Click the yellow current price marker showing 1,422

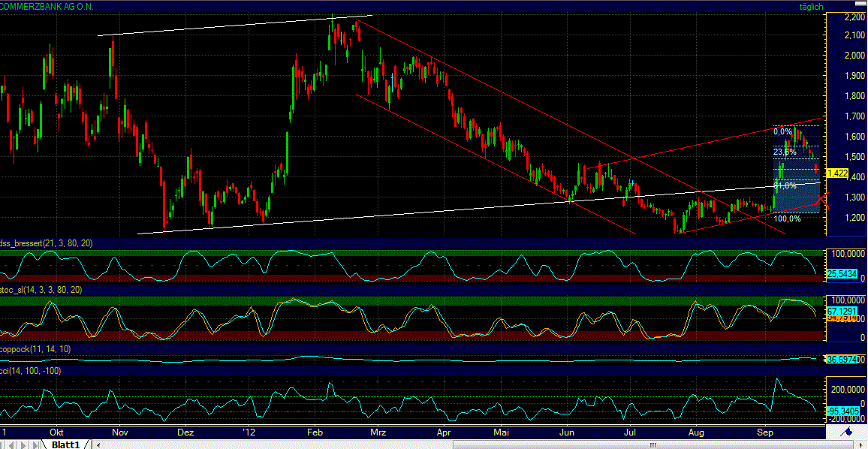point(836,172)
